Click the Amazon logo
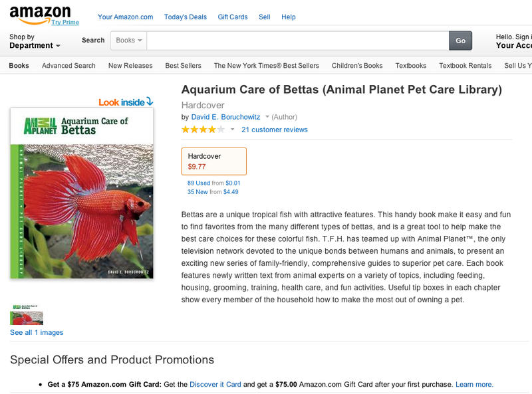532x394 pixels. 39,13
